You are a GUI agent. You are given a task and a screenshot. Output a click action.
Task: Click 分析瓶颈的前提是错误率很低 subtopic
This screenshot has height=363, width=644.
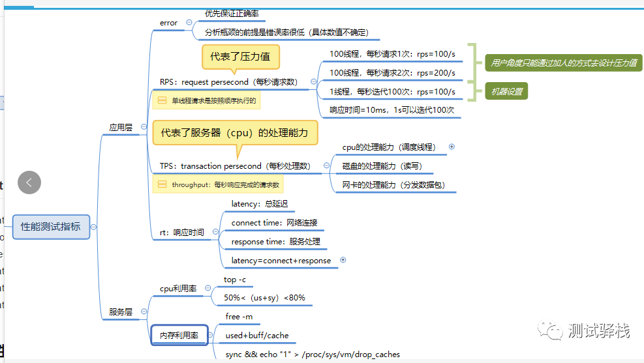(x=286, y=33)
